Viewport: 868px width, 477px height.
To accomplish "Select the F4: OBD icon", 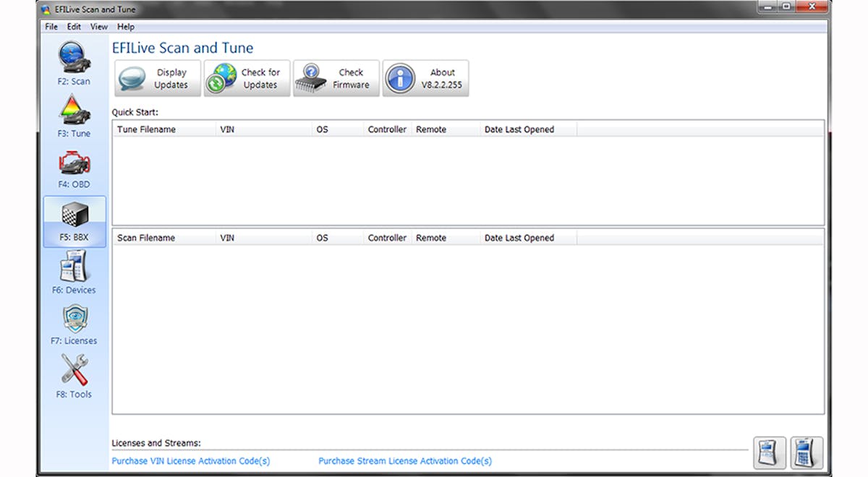I will tap(74, 167).
